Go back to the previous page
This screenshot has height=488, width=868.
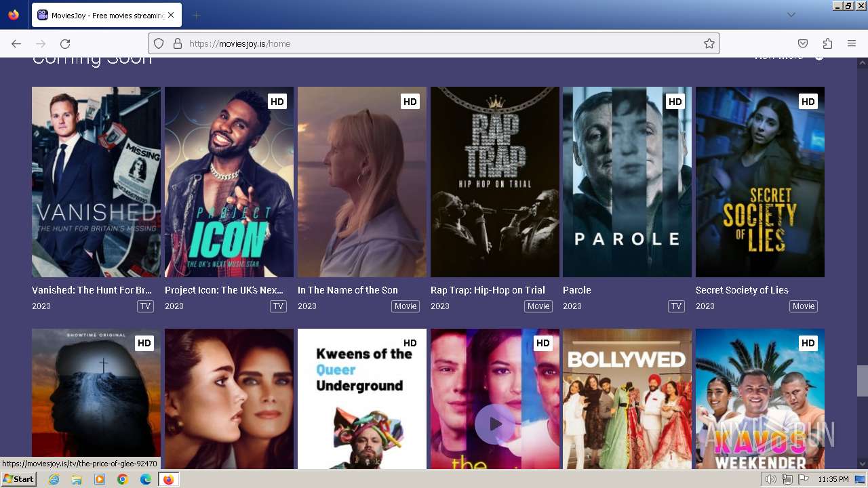point(16,43)
